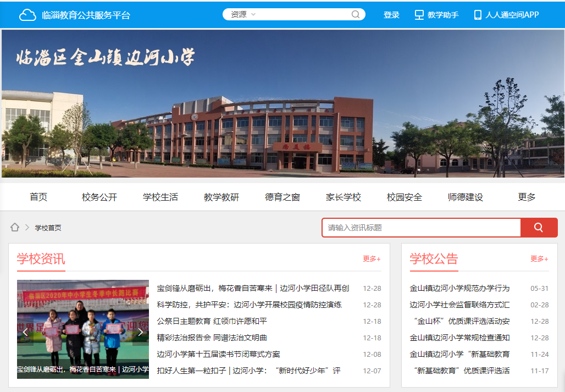
Task: Go to the 德育之窗 menu item
Action: (282, 197)
